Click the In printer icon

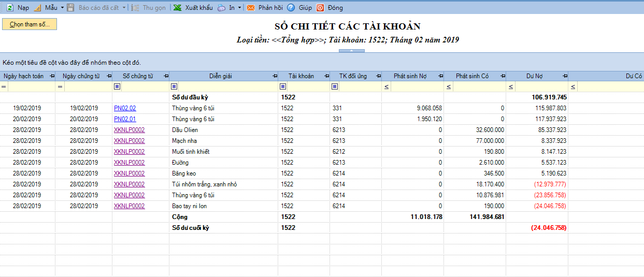(222, 8)
